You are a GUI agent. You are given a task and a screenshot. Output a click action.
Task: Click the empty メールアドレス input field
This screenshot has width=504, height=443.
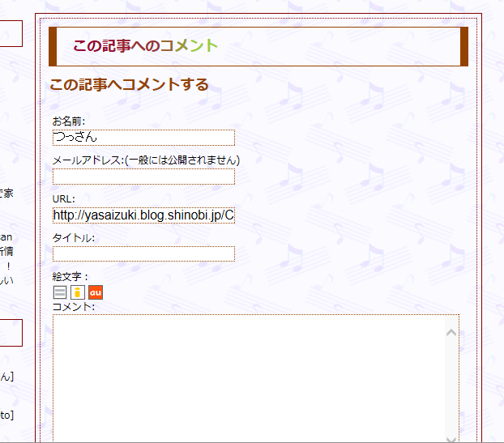[x=143, y=177]
